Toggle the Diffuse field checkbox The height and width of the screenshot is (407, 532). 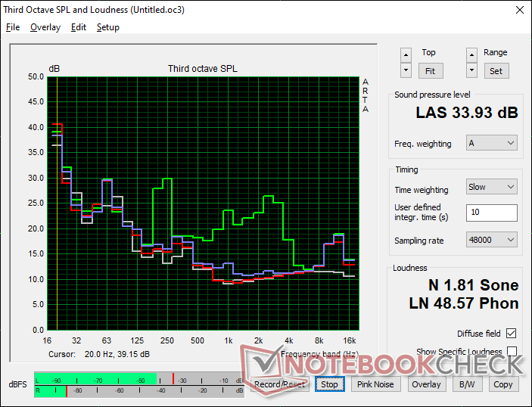pyautogui.click(x=511, y=334)
